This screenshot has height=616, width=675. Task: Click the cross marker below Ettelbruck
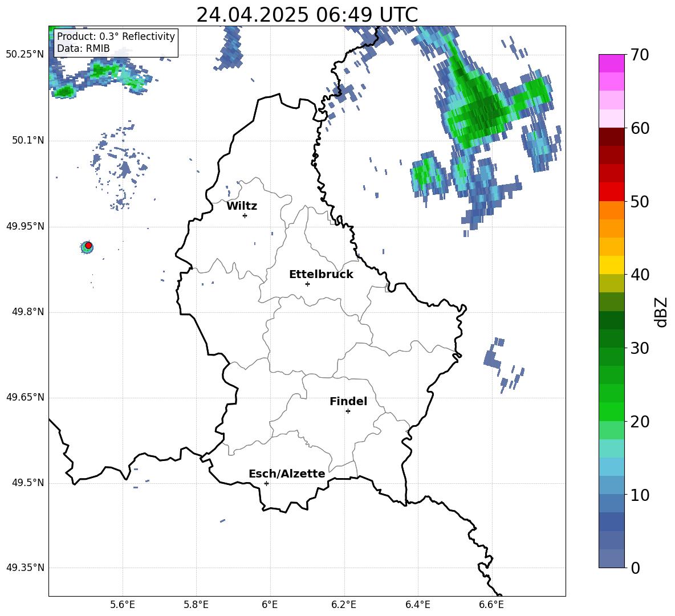[307, 284]
